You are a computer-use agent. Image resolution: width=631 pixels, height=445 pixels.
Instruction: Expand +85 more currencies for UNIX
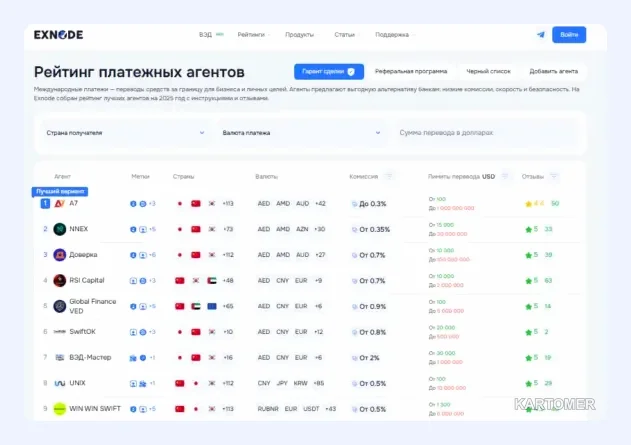[319, 383]
